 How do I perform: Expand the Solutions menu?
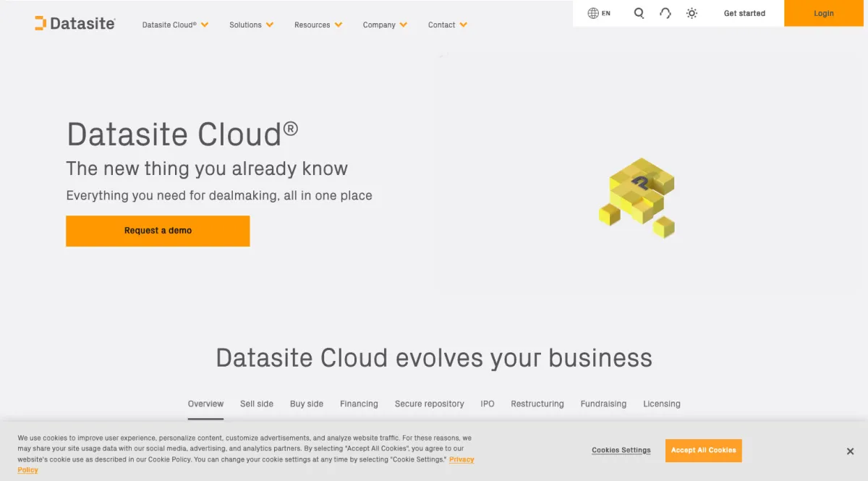coord(251,25)
